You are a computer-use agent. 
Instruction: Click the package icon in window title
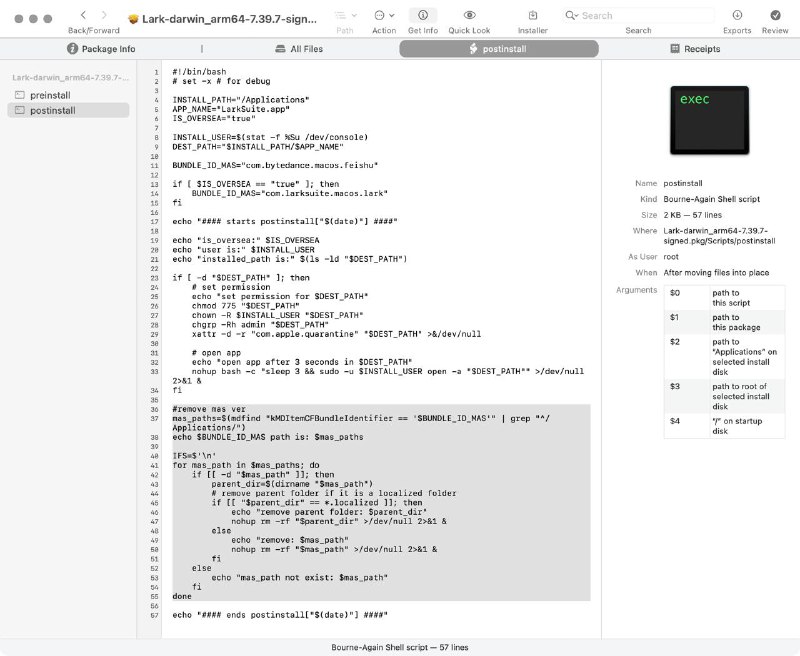(x=134, y=19)
